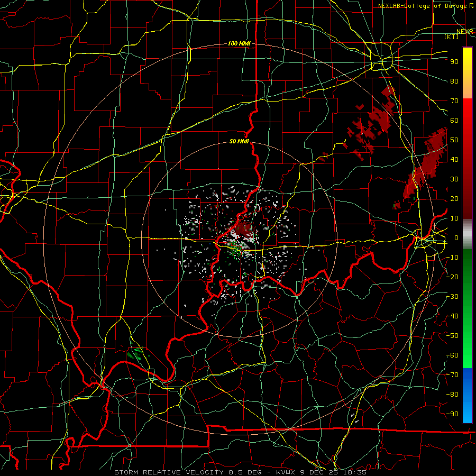Viewport: 476px width, 476px height.
Task: Click the dark red velocity patch near radar center
Action: tap(243, 228)
